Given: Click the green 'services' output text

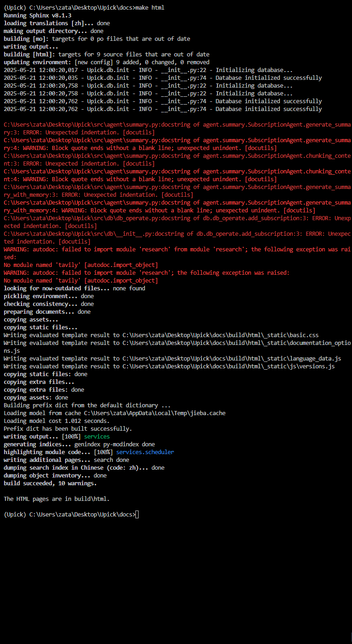Looking at the screenshot, I should (97, 437).
